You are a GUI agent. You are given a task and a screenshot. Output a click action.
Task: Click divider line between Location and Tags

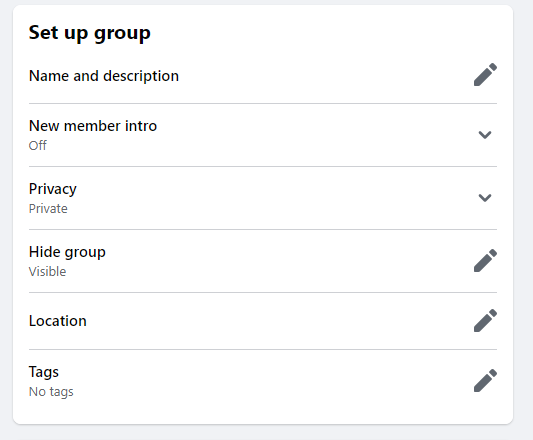[x=263, y=349]
